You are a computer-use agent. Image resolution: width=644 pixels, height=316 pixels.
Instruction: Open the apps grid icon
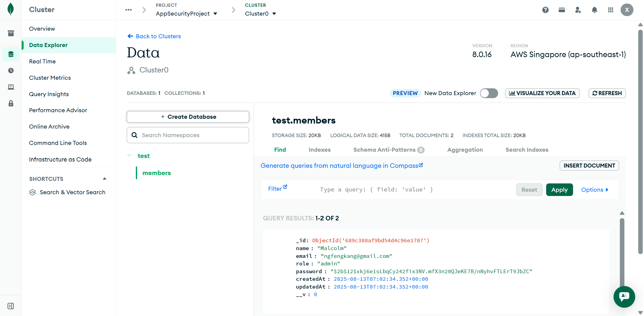611,10
